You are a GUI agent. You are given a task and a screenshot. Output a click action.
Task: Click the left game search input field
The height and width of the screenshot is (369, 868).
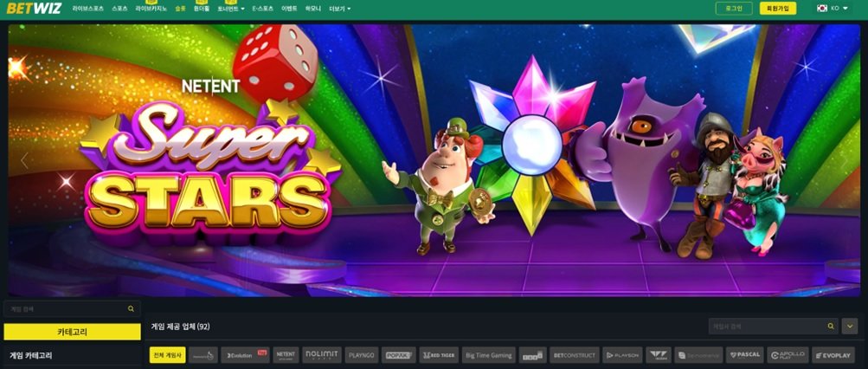pyautogui.click(x=65, y=308)
